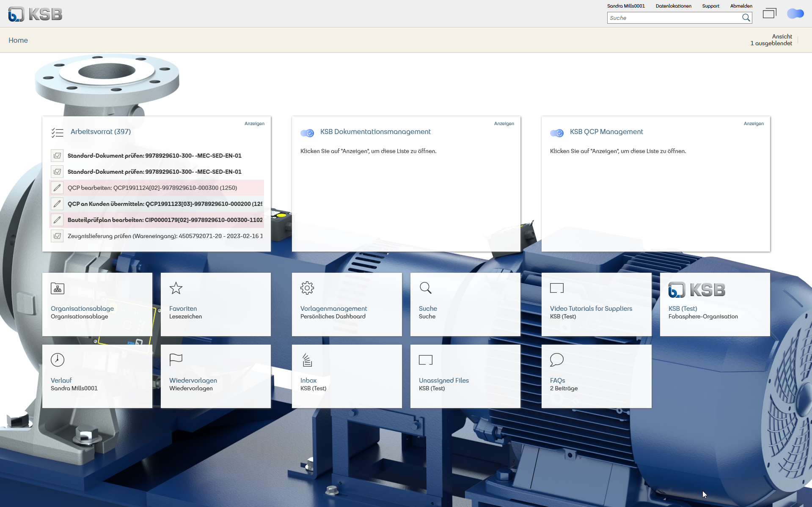
Task: Open the Datenlokationen menu
Action: [673, 5]
